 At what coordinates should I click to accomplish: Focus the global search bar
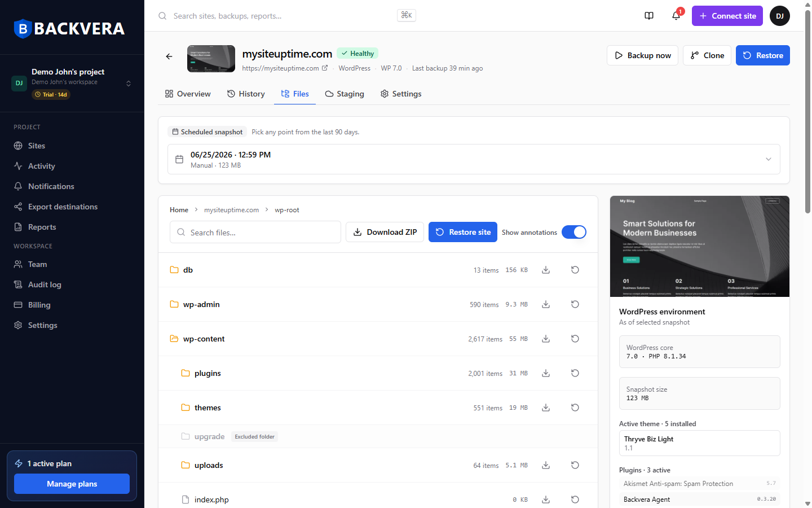coord(286,16)
